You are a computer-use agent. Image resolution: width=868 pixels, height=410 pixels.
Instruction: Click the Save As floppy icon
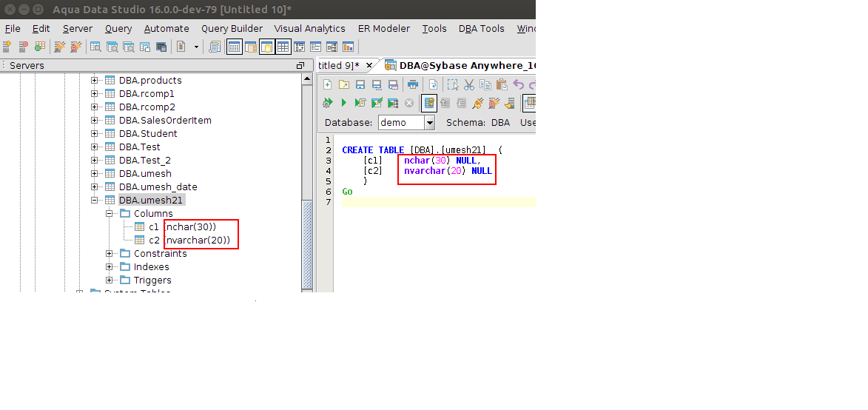tap(377, 84)
